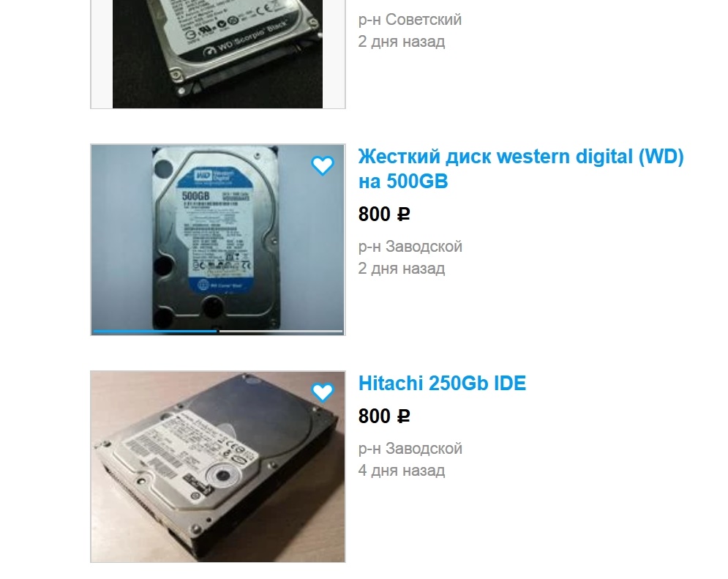Screen dimensions: 728x579
Task: Click the 800 ₽ price under Hitachi
Action: click(384, 416)
